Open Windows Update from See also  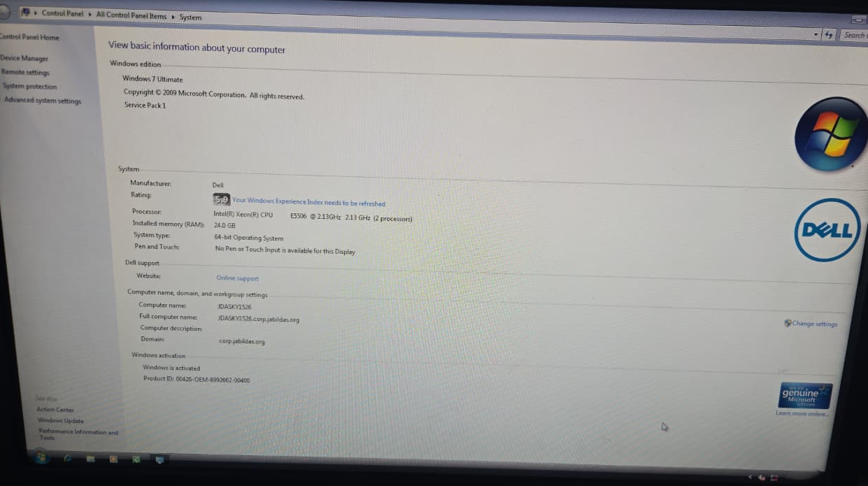pos(61,421)
